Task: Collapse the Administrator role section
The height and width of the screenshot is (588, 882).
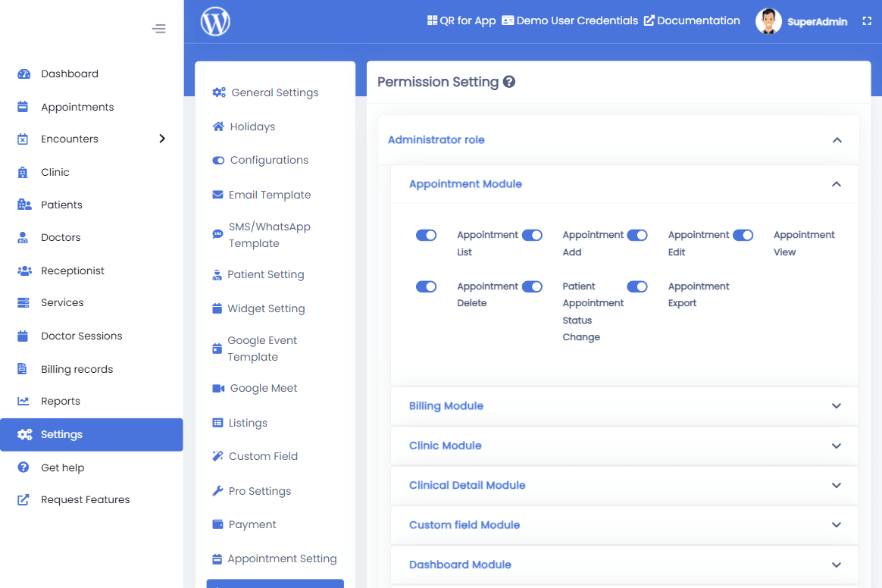Action: point(837,140)
